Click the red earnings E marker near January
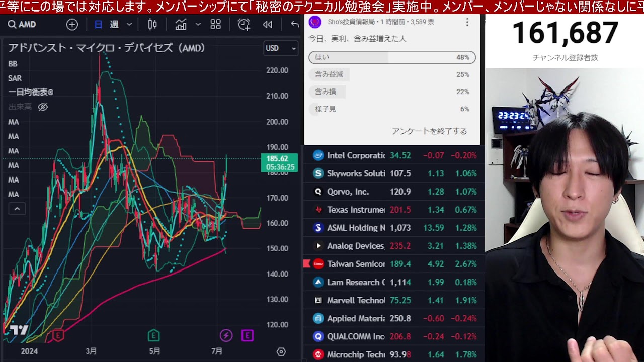The width and height of the screenshot is (644, 362). [x=58, y=335]
